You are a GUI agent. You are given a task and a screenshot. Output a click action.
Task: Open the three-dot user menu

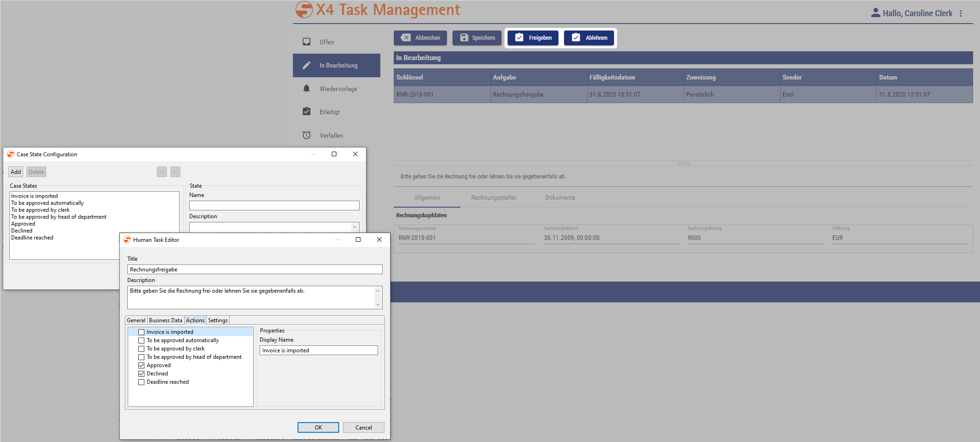[x=961, y=13]
